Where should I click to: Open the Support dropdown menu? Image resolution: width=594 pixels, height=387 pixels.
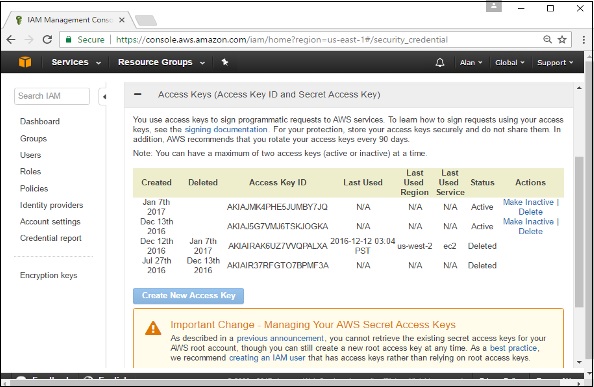click(555, 62)
